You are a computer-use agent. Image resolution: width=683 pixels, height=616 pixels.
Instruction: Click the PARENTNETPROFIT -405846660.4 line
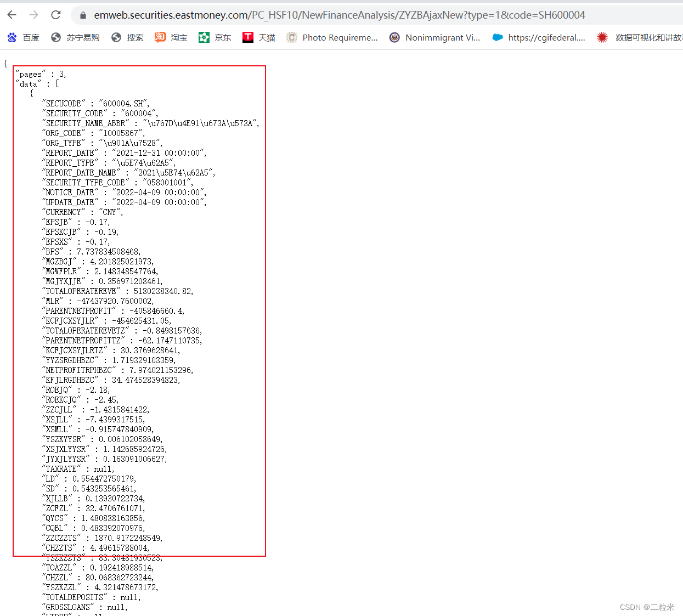point(114,311)
